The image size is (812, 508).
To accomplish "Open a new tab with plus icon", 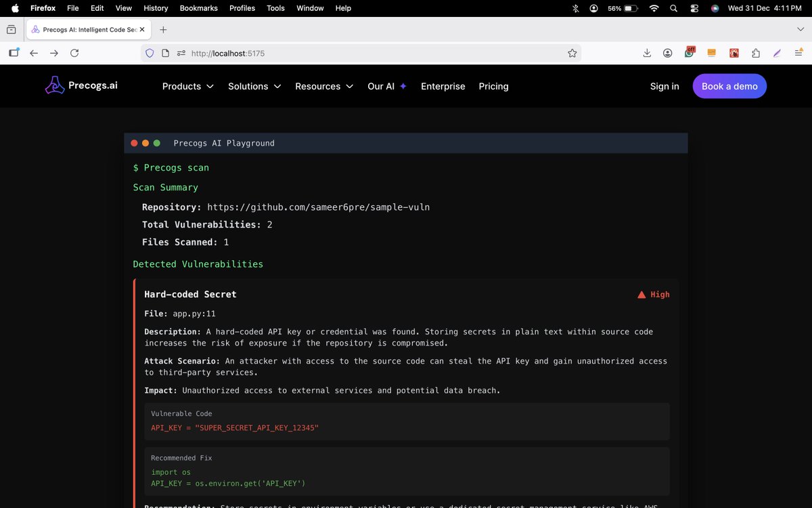I will click(163, 30).
